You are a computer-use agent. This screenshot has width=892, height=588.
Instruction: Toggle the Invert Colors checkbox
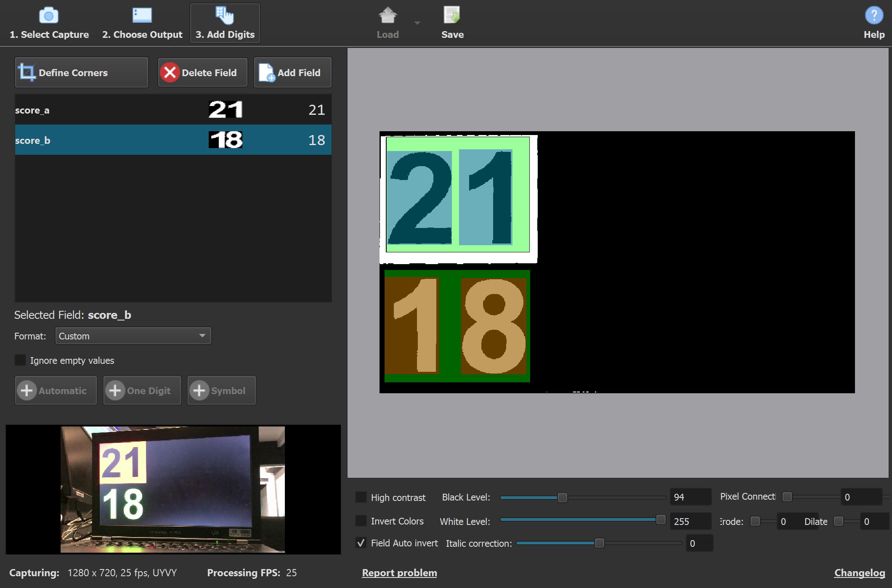pos(361,521)
